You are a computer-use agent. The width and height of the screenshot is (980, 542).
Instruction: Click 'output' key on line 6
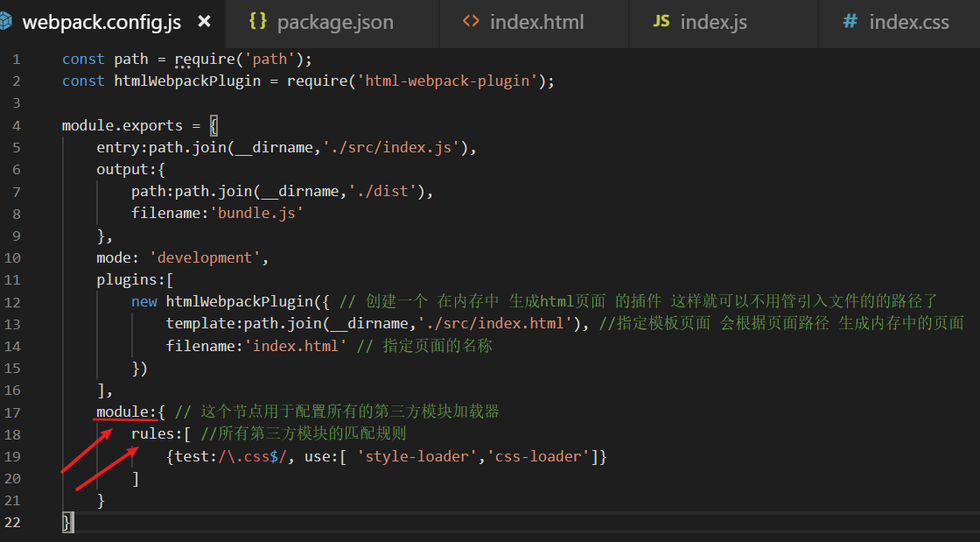(x=122, y=169)
